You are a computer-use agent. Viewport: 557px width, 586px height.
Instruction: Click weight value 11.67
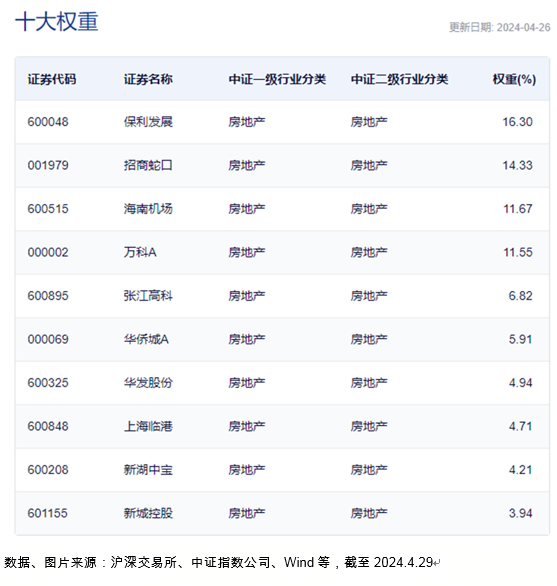pos(518,209)
